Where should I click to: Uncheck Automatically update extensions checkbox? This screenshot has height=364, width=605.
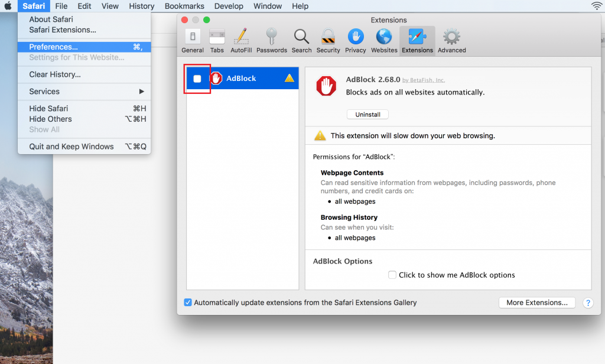point(188,302)
